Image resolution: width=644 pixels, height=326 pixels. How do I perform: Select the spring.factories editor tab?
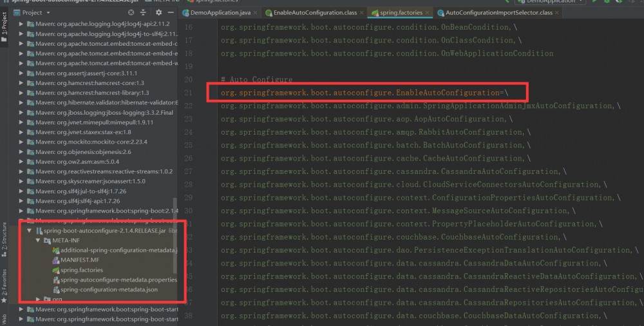coord(401,13)
